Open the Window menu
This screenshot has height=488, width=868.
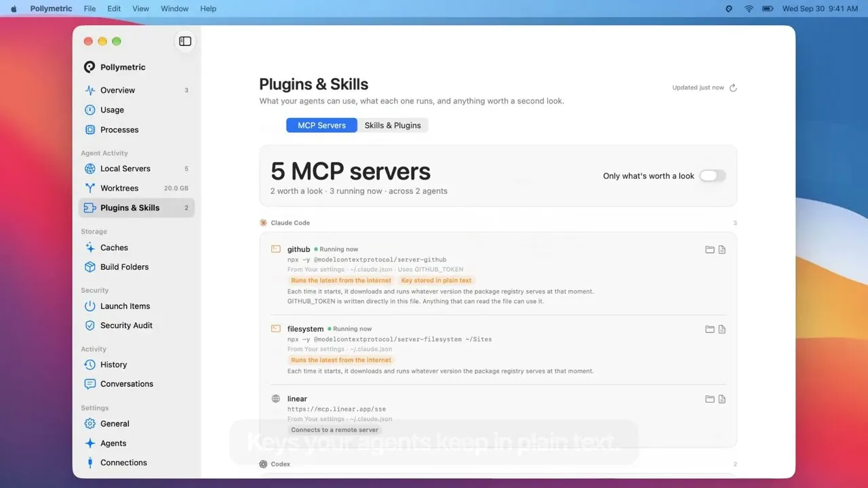pyautogui.click(x=174, y=9)
